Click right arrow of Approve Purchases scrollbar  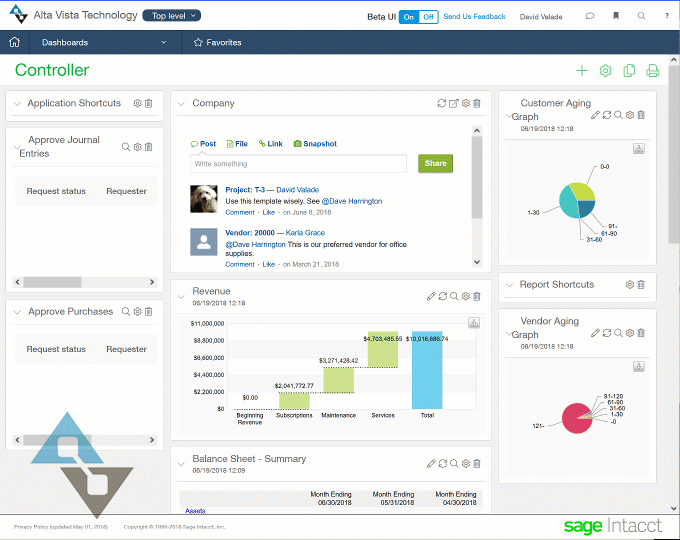click(x=152, y=440)
